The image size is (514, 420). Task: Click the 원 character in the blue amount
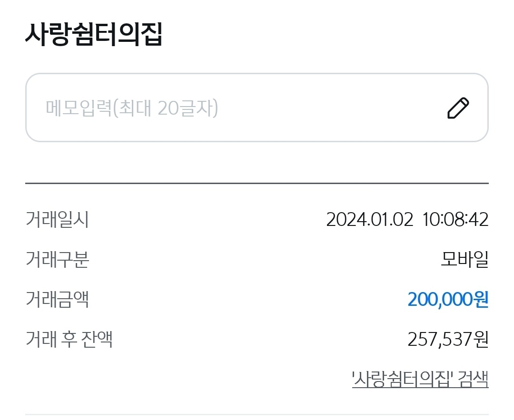(x=480, y=300)
